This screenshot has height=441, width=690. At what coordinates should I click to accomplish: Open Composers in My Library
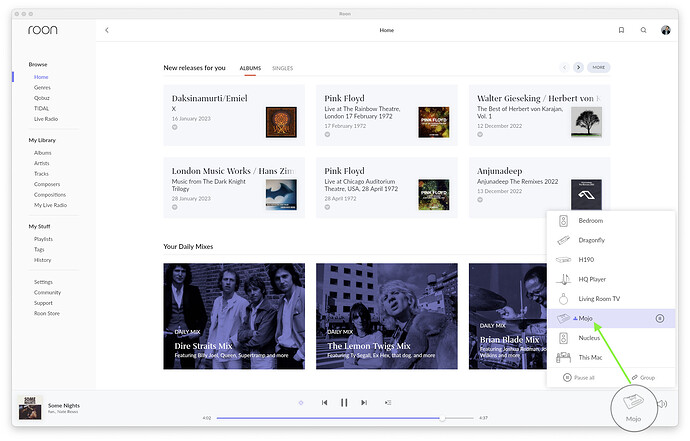click(47, 184)
